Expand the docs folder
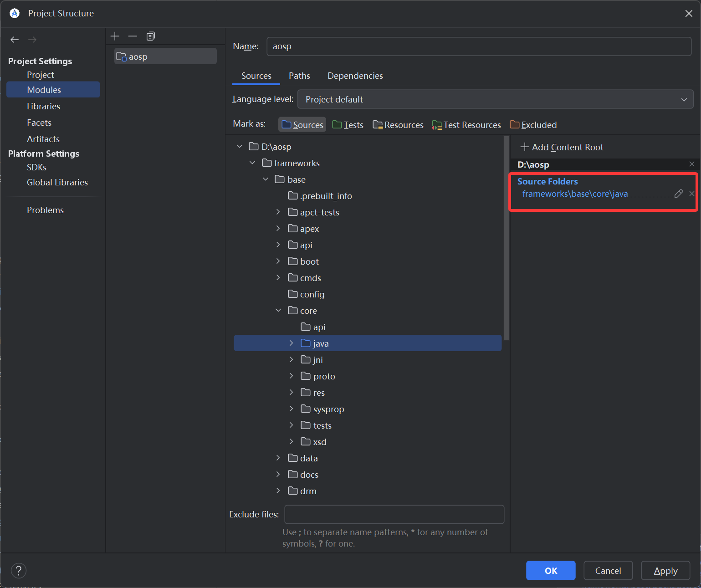Image resolution: width=701 pixels, height=588 pixels. (278, 474)
